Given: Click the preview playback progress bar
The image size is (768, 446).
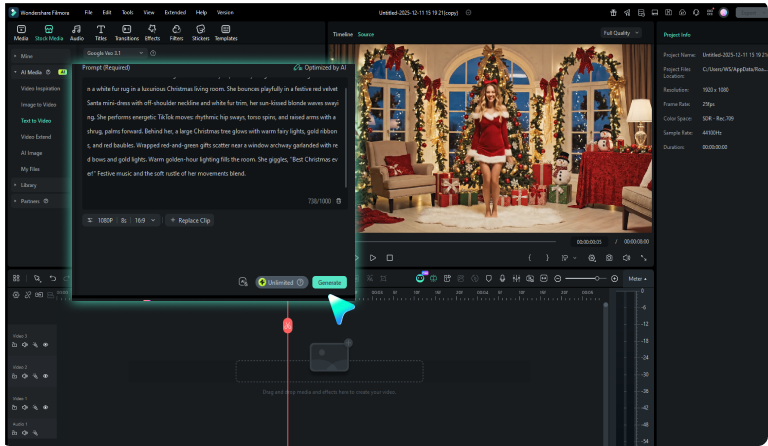Looking at the screenshot, I should coord(457,241).
